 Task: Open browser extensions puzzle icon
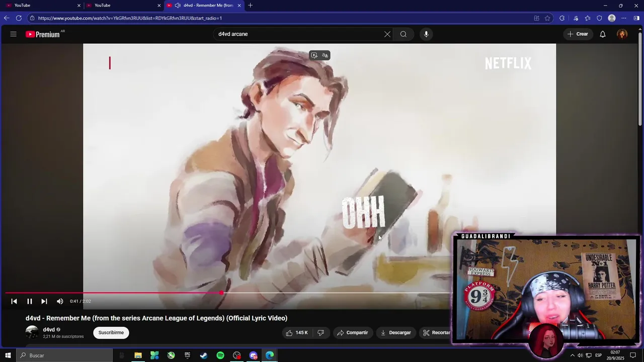(562, 18)
